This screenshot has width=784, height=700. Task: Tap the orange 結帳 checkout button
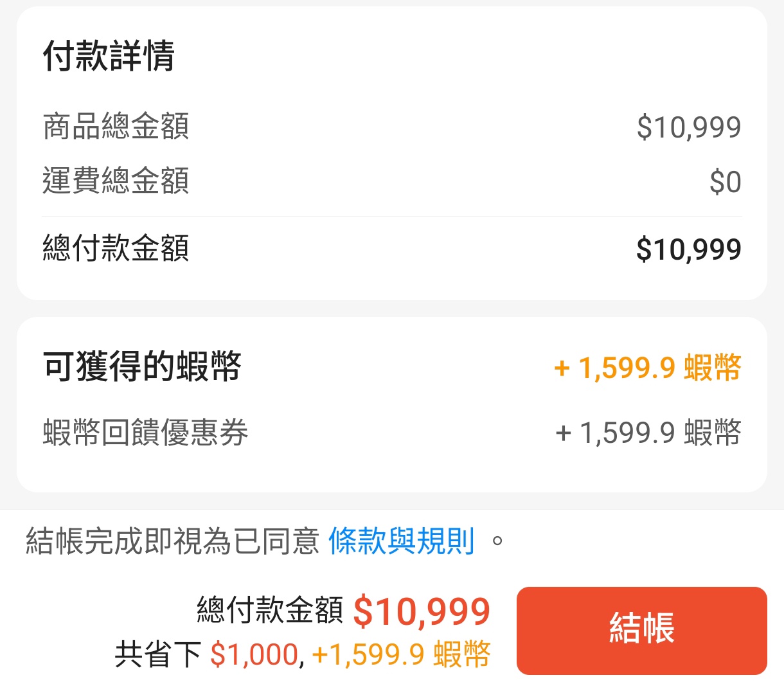[x=641, y=630]
